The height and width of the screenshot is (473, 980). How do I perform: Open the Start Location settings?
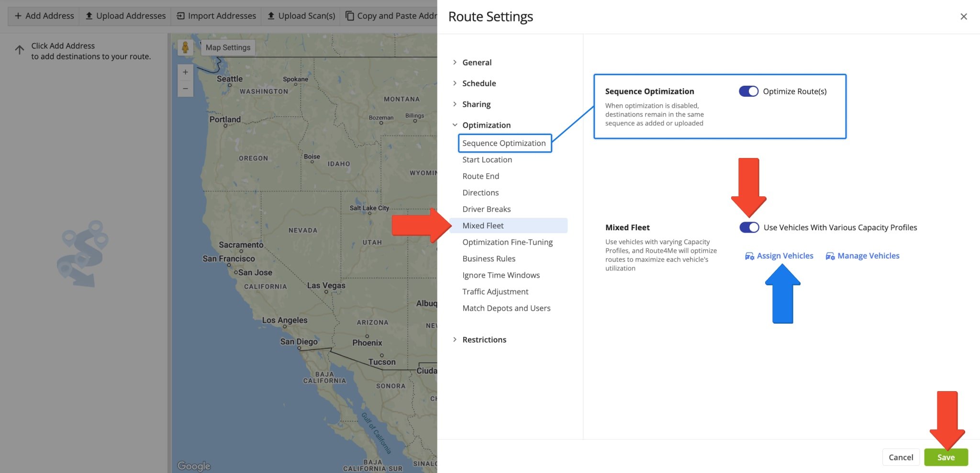tap(487, 160)
